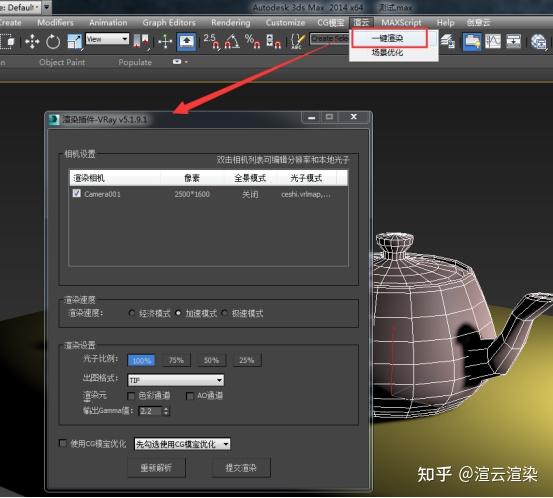Click the 2500*1600 resolution cell
This screenshot has width=553, height=498.
coord(192,194)
